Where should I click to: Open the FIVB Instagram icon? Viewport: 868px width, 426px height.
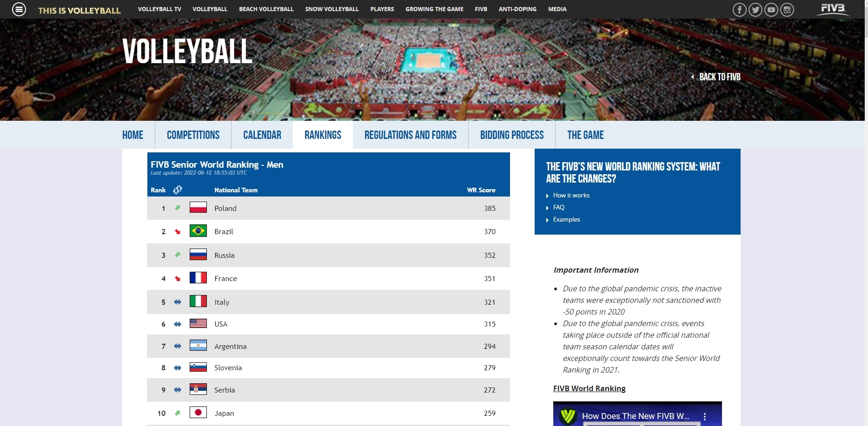787,10
